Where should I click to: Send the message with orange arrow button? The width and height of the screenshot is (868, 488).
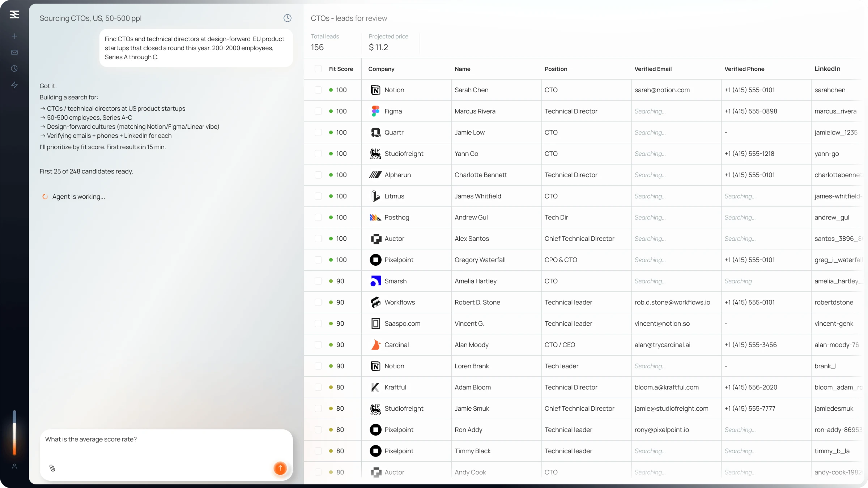pos(280,468)
